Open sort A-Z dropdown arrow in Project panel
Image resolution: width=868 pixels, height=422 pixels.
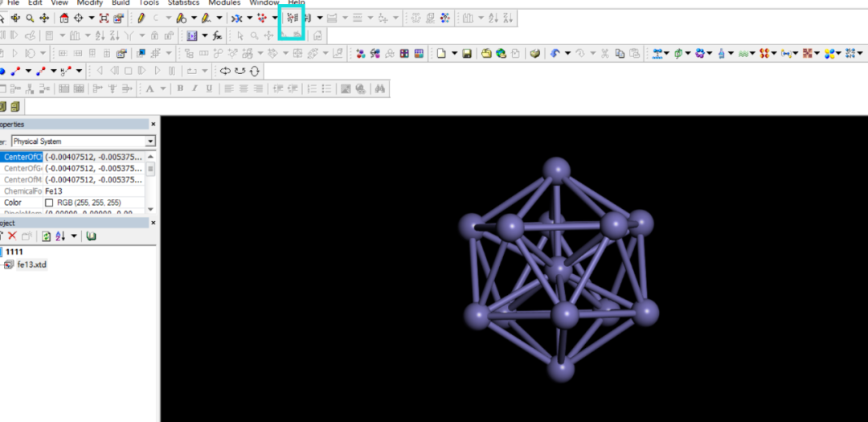pyautogui.click(x=74, y=236)
